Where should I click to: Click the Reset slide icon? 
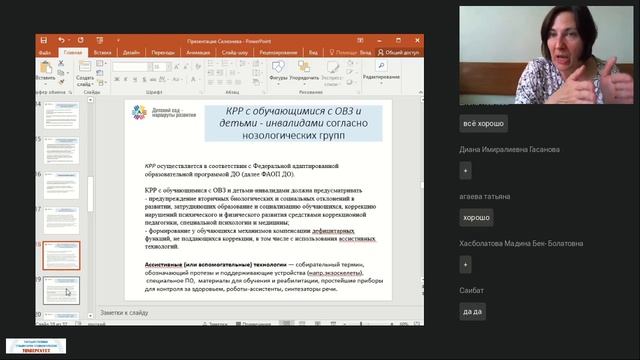click(100, 73)
